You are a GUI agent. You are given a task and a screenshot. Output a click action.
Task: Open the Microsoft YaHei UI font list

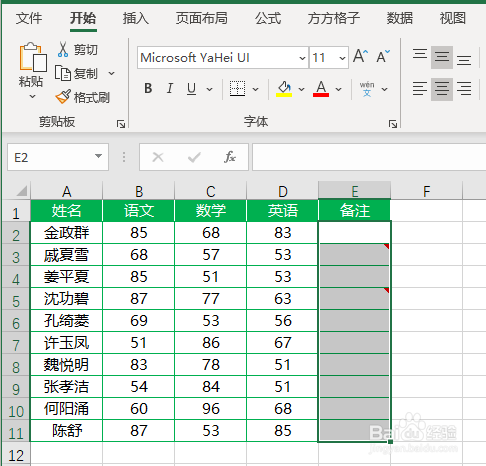[302, 58]
